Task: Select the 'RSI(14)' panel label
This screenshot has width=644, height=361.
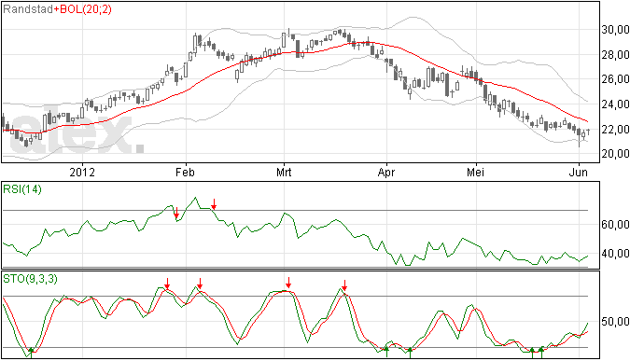Action: pos(22,189)
